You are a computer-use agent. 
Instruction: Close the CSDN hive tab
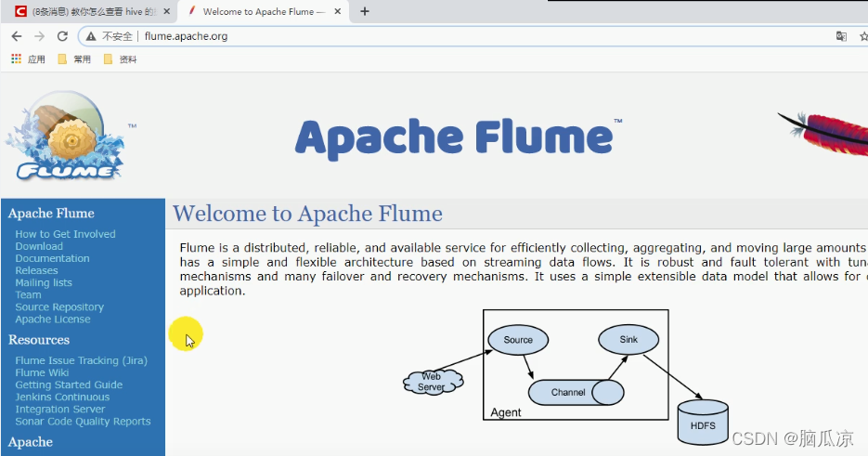pos(166,11)
